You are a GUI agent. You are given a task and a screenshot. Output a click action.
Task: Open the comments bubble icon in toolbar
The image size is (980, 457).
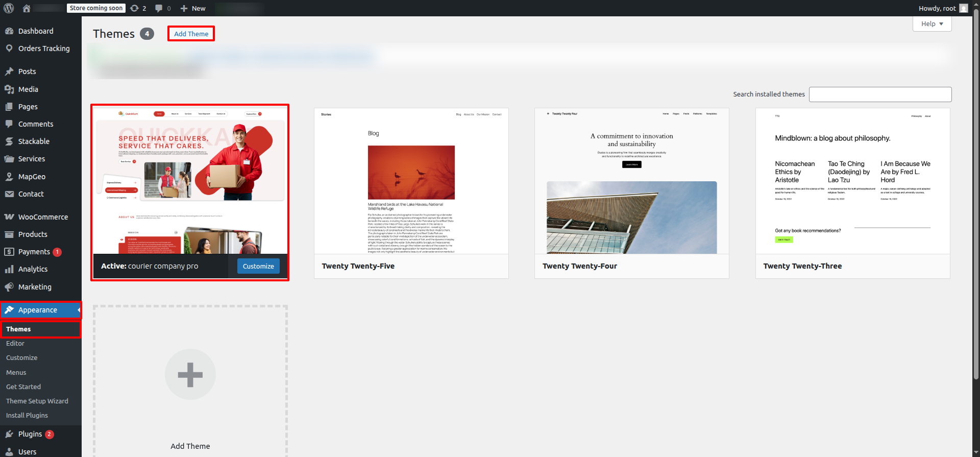[159, 8]
